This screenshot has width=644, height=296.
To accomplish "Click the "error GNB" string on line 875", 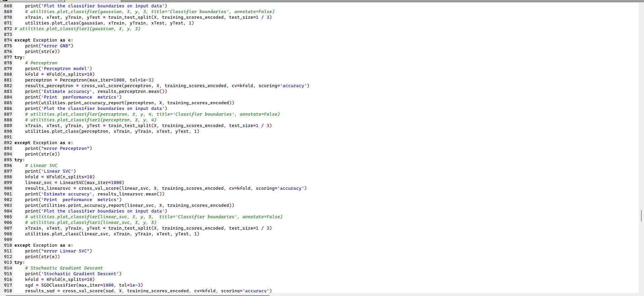I will tap(56, 46).
